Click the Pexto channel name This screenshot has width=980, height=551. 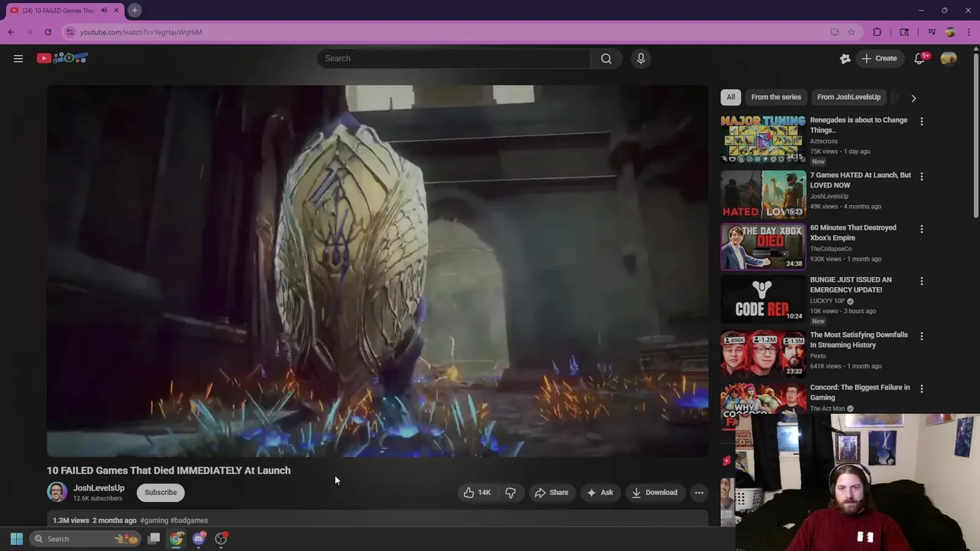pyautogui.click(x=818, y=356)
